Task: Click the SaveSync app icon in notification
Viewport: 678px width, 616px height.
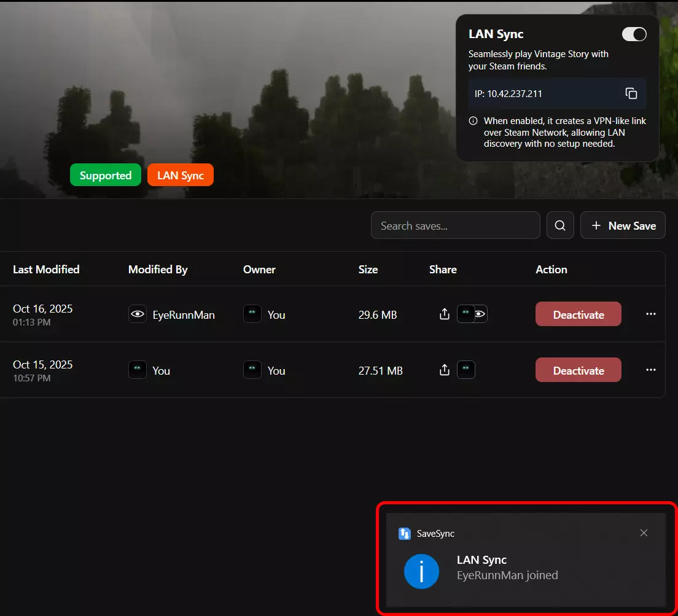Action: pyautogui.click(x=404, y=534)
